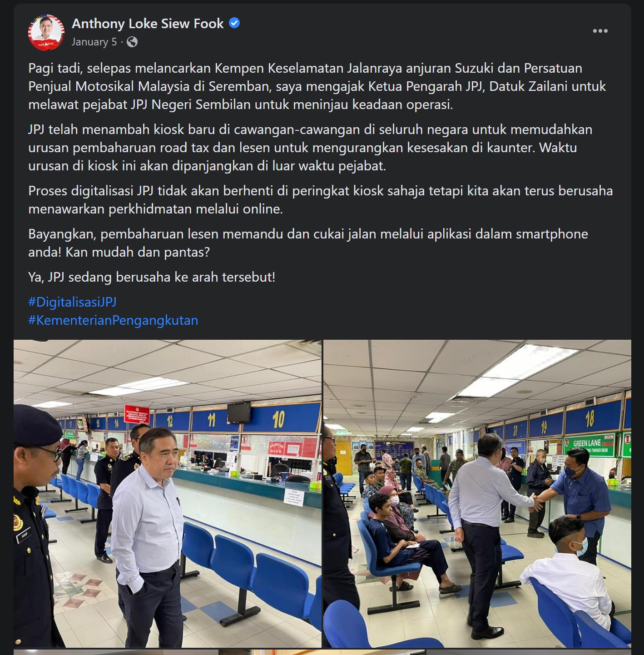Open the January 5 timestamp link
This screenshot has height=655, width=644.
pyautogui.click(x=94, y=42)
